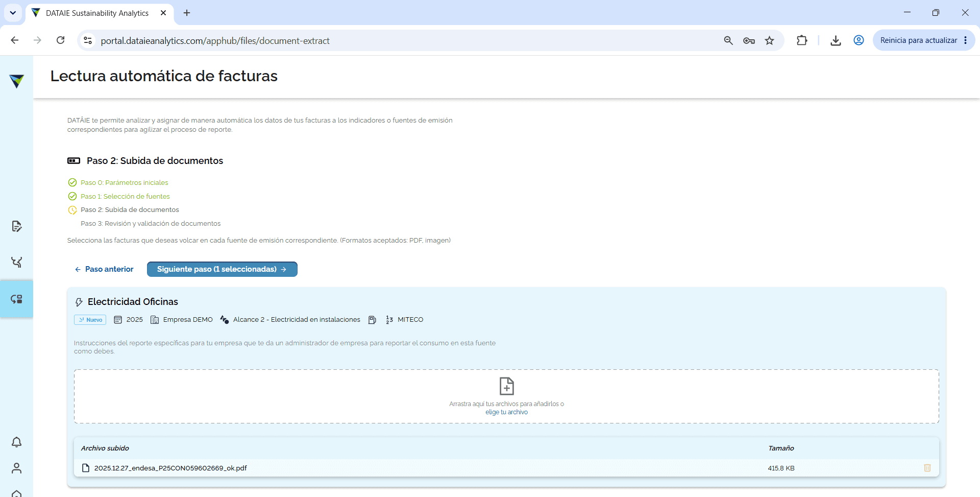Close the DATAIE Sustainability Analytics tab

point(163,13)
